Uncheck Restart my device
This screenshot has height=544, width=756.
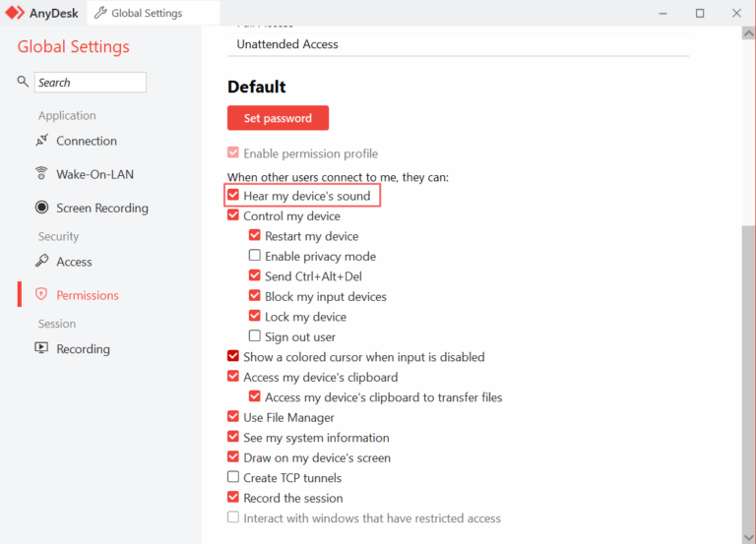click(255, 235)
